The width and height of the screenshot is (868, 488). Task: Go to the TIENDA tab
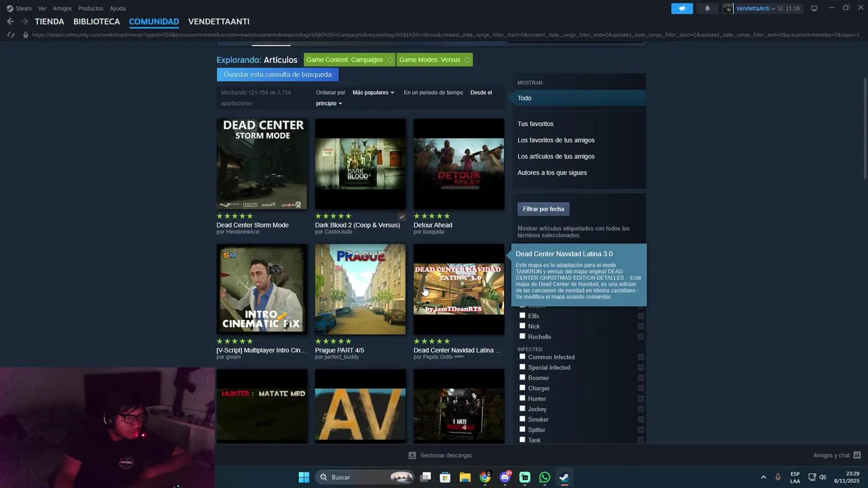pyautogui.click(x=50, y=22)
